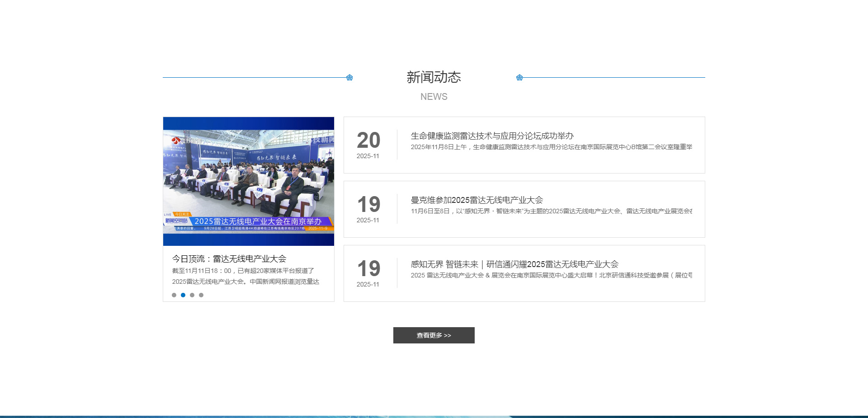The width and height of the screenshot is (868, 418).
Task: Click the emblem icon right of 新闻动态
Action: tap(519, 78)
